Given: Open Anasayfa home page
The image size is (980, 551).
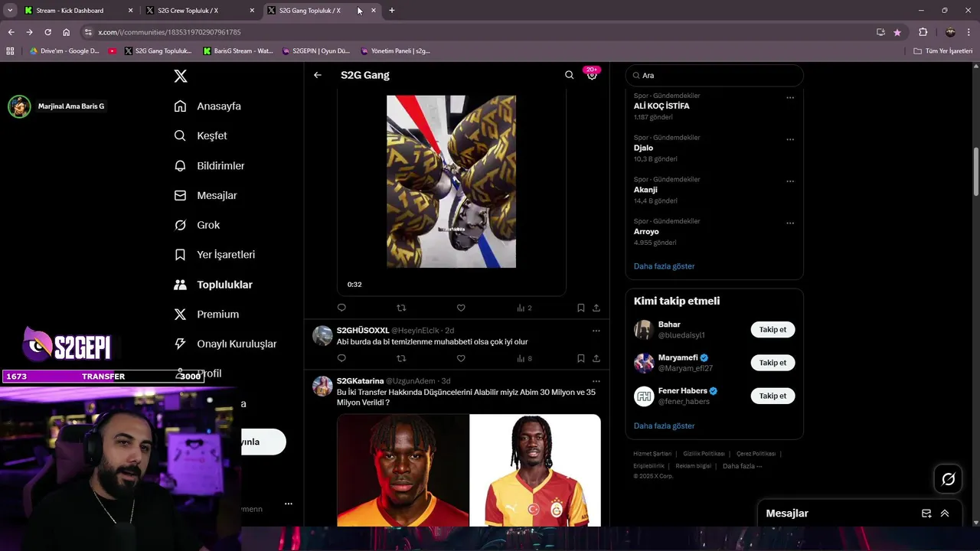Looking at the screenshot, I should tap(208, 106).
